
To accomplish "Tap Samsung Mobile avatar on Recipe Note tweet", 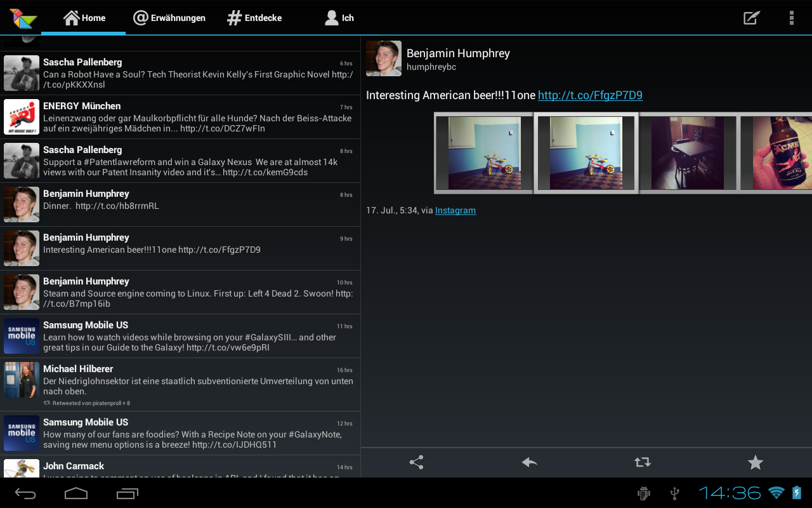I will click(22, 433).
